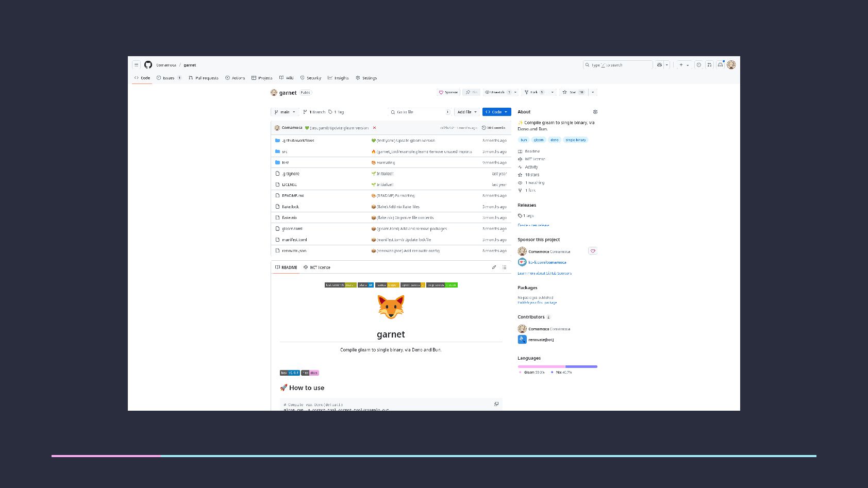
Task: Open the Activity link in About
Action: 531,167
